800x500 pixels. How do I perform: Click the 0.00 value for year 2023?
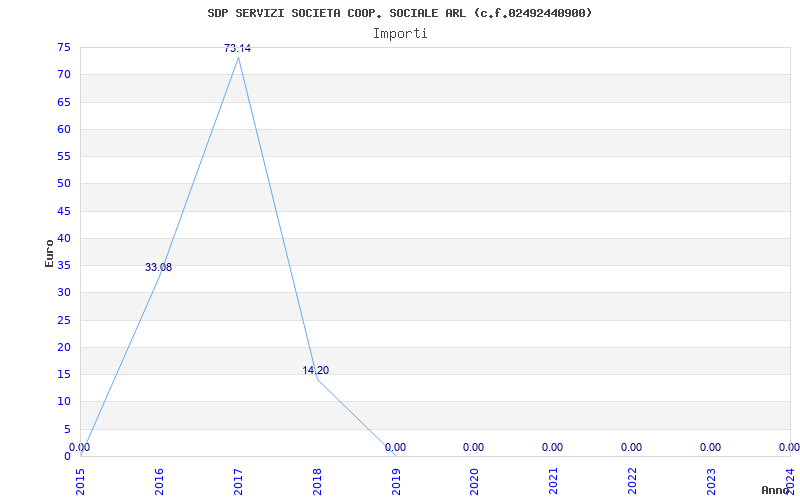(x=710, y=447)
